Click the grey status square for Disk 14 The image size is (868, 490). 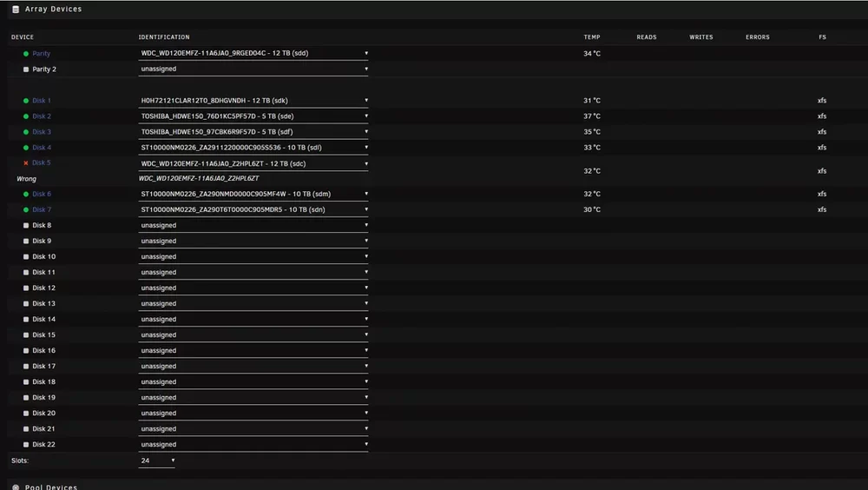(x=26, y=319)
